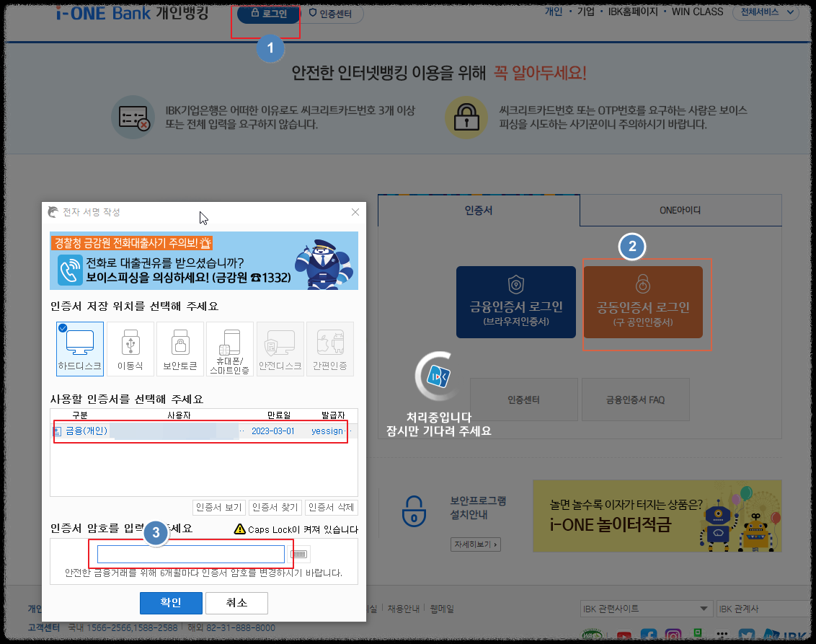Open the virtual keyboard icon beside password field
Screen dimensions: 816x644
tap(299, 554)
